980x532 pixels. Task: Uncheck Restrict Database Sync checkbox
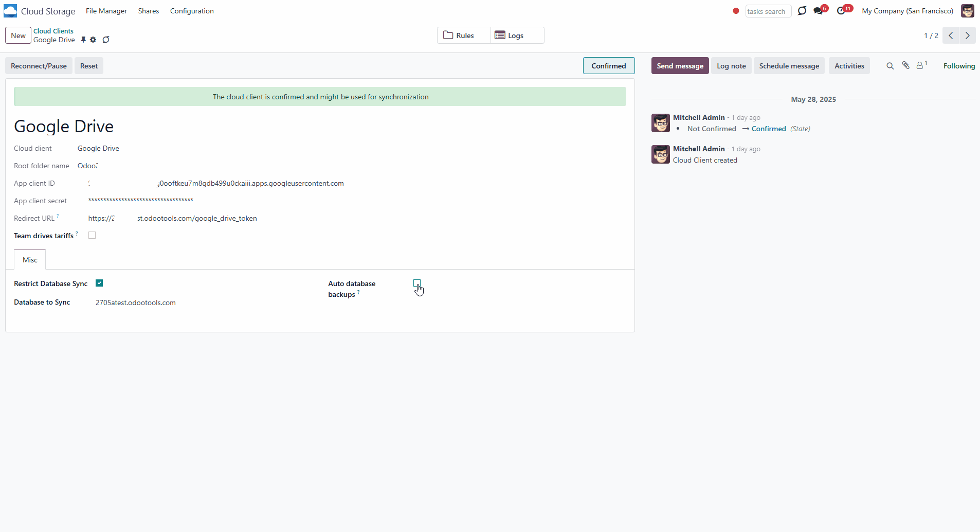(99, 283)
